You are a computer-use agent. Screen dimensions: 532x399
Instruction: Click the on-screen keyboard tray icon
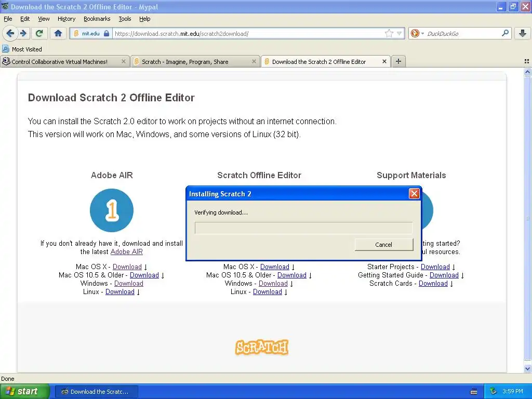pyautogui.click(x=474, y=392)
